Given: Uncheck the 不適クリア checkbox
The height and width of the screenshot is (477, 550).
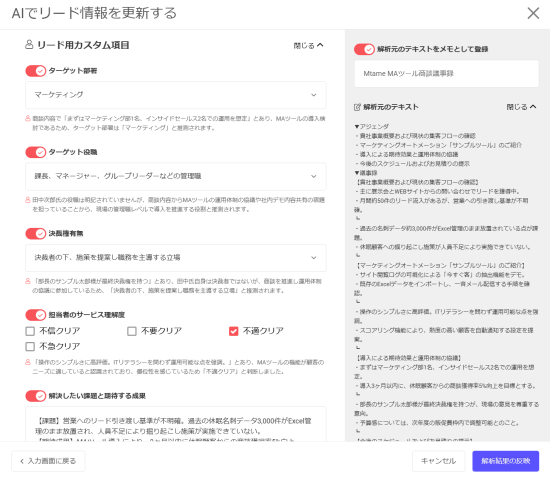Looking at the screenshot, I should (234, 331).
